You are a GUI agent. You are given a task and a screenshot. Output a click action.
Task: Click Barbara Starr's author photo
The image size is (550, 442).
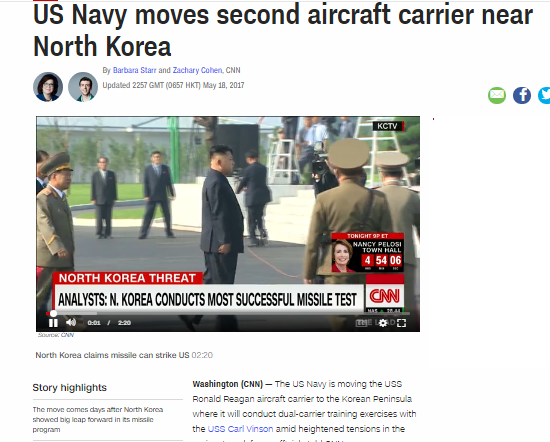[x=48, y=87]
